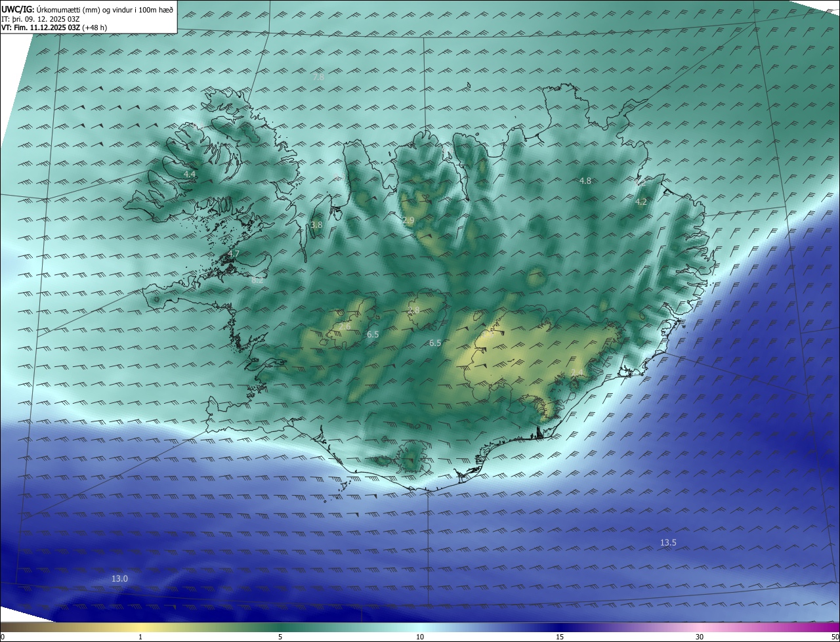Click the 13.5 value label over the ocean

click(668, 542)
